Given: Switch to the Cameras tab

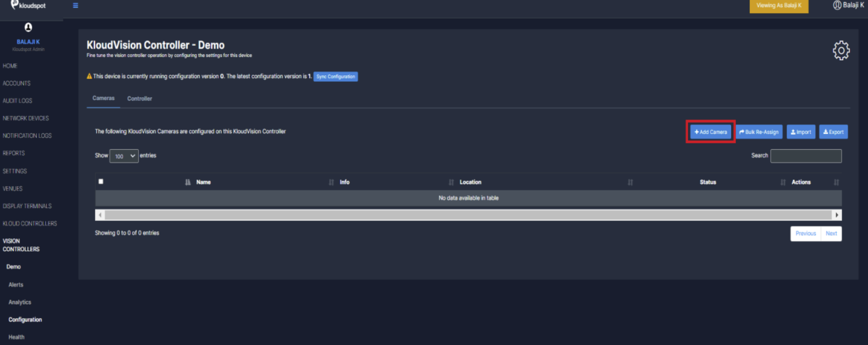Looking at the screenshot, I should pos(103,98).
